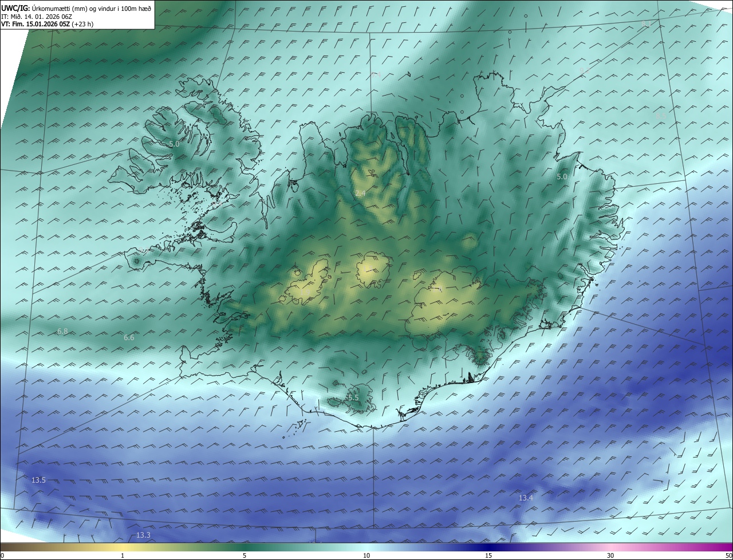The image size is (733, 560).
Task: Click the 13.5 value label
Action: pyautogui.click(x=38, y=480)
